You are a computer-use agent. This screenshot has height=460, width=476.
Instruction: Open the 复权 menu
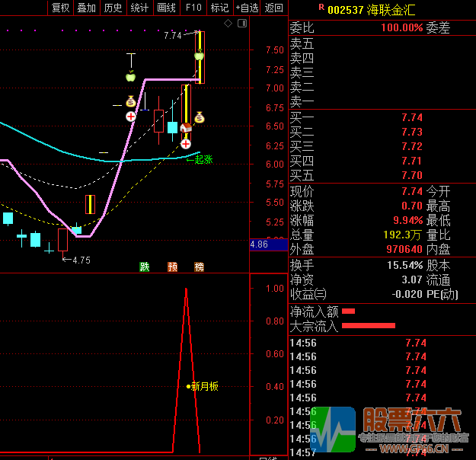coord(60,8)
